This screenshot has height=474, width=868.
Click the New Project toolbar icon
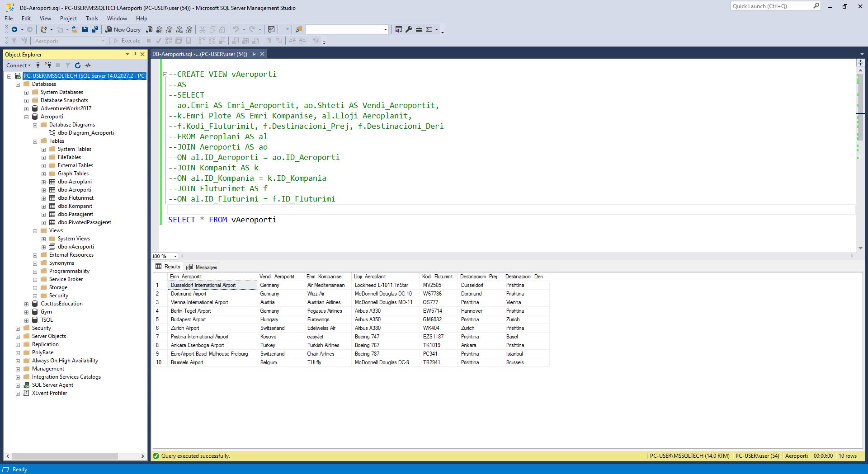tap(43, 29)
